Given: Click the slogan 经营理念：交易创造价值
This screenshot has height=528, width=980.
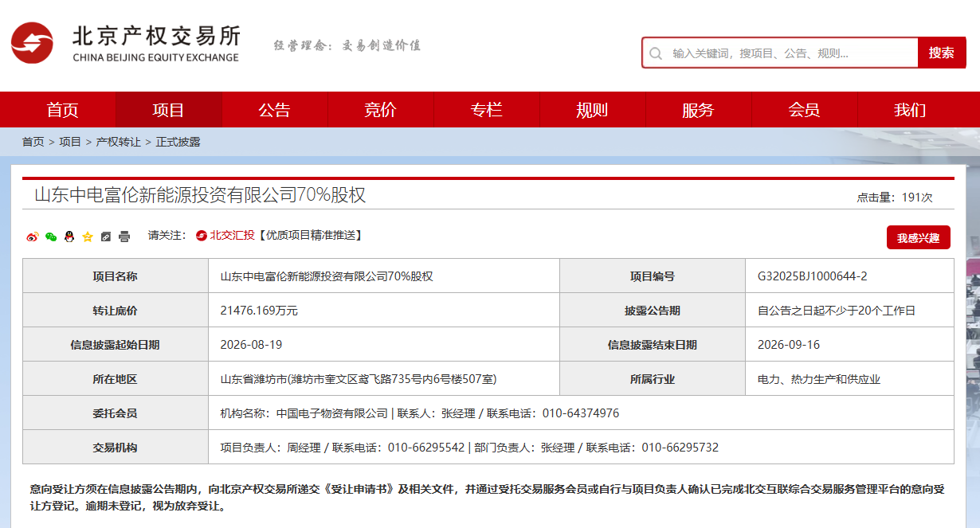Looking at the screenshot, I should click(347, 45).
